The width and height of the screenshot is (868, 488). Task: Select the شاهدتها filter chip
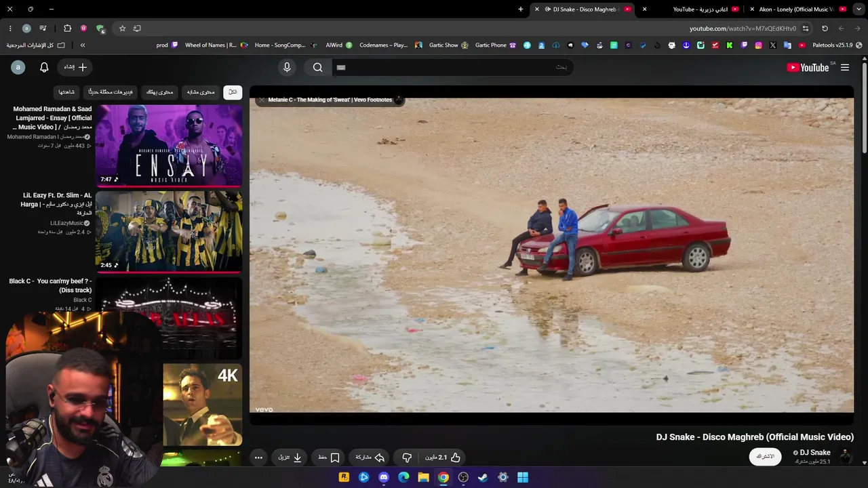tap(66, 92)
